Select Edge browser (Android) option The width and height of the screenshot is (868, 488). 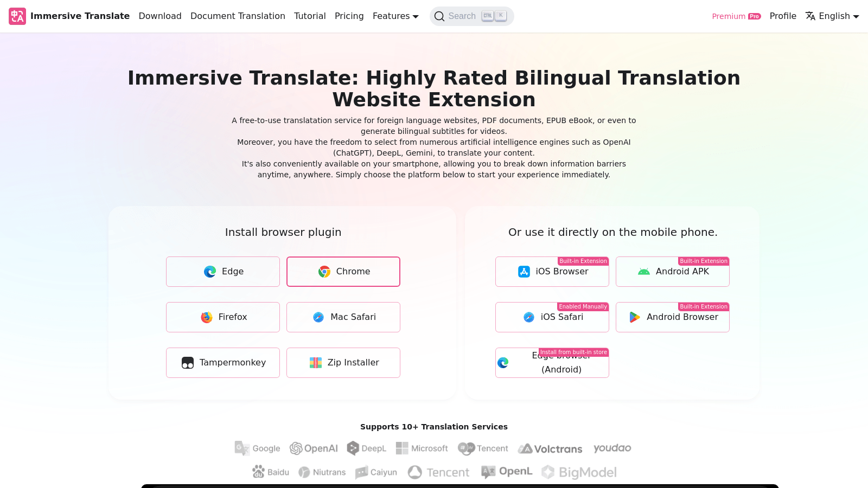click(552, 363)
